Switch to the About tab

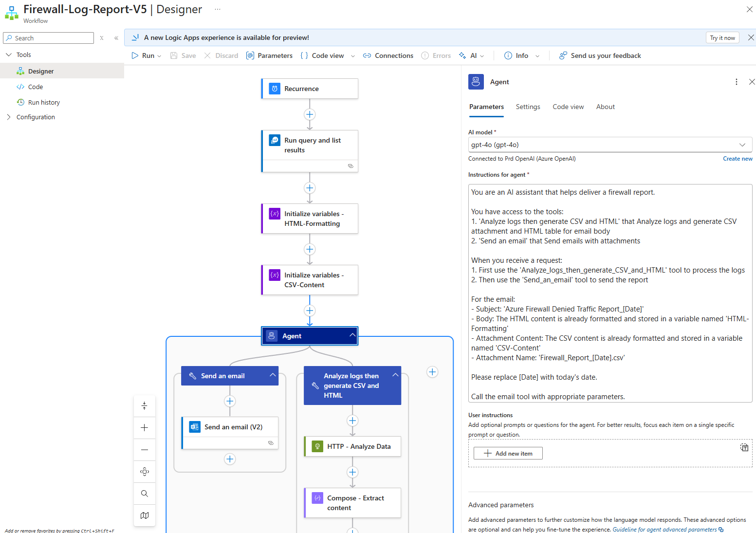pyautogui.click(x=605, y=107)
